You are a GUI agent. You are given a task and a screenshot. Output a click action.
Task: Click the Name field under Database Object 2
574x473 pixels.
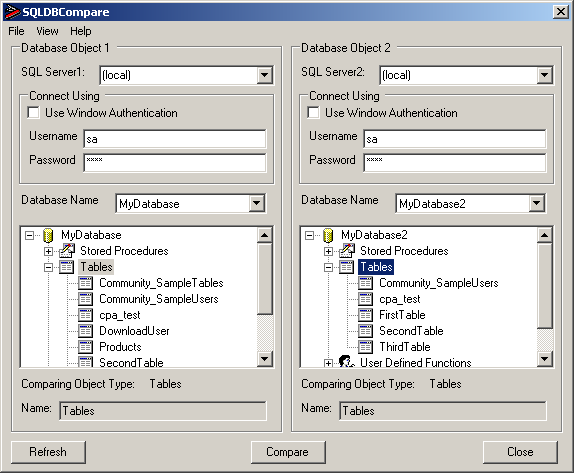pos(443,411)
